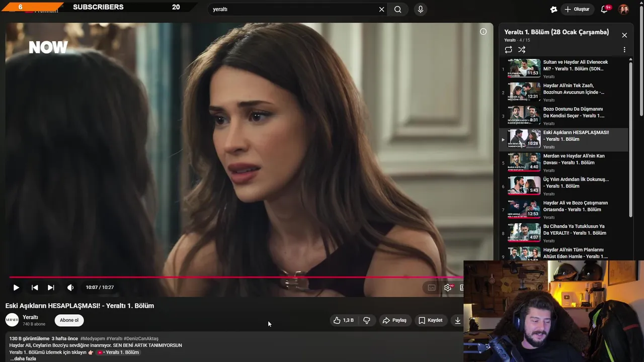The height and width of the screenshot is (362, 644).
Task: Download the video
Action: tap(457, 320)
